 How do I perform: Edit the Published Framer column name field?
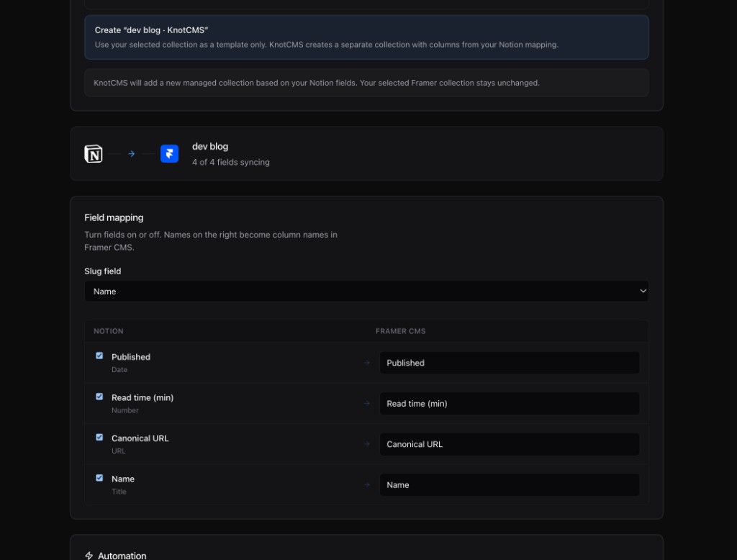pyautogui.click(x=510, y=363)
